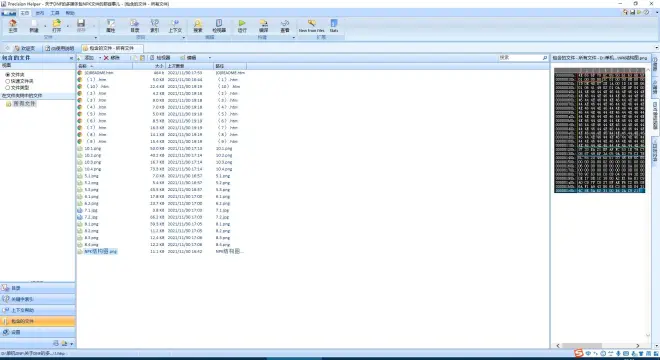Click the copy icon in file toolbar
Screen dimensions: 660x360
click(x=136, y=58)
